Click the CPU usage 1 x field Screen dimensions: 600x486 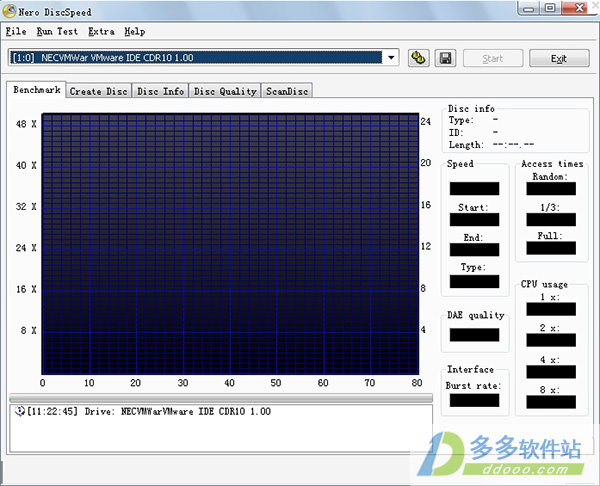coord(551,309)
